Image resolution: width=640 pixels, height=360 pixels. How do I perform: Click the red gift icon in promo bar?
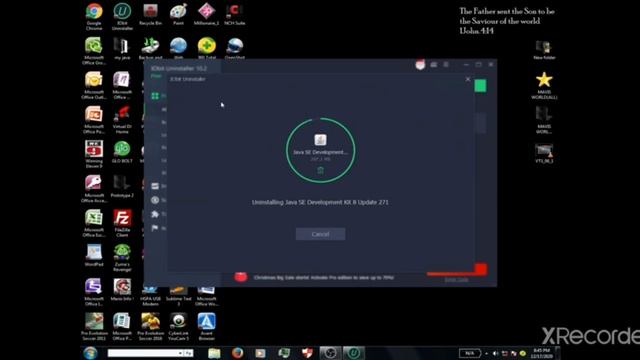click(x=241, y=277)
